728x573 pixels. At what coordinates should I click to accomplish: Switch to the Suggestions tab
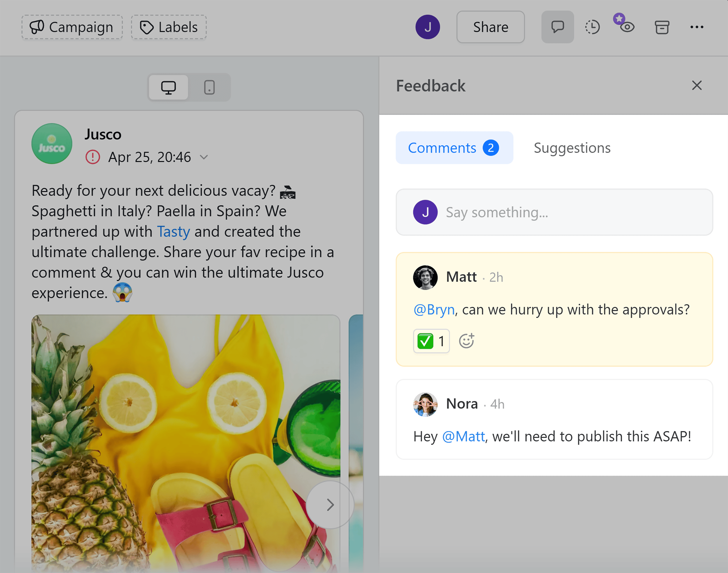(x=572, y=148)
